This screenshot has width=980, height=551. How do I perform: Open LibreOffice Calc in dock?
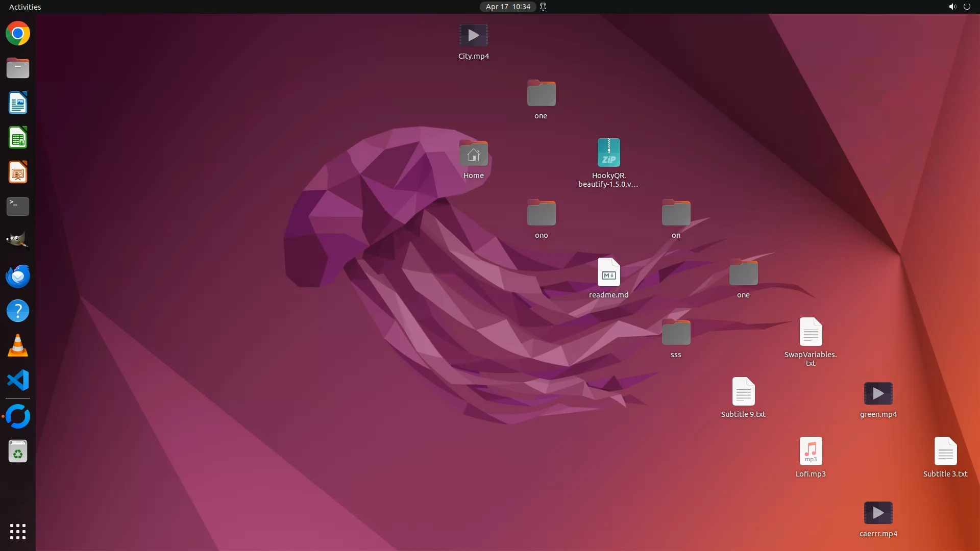pos(18,138)
